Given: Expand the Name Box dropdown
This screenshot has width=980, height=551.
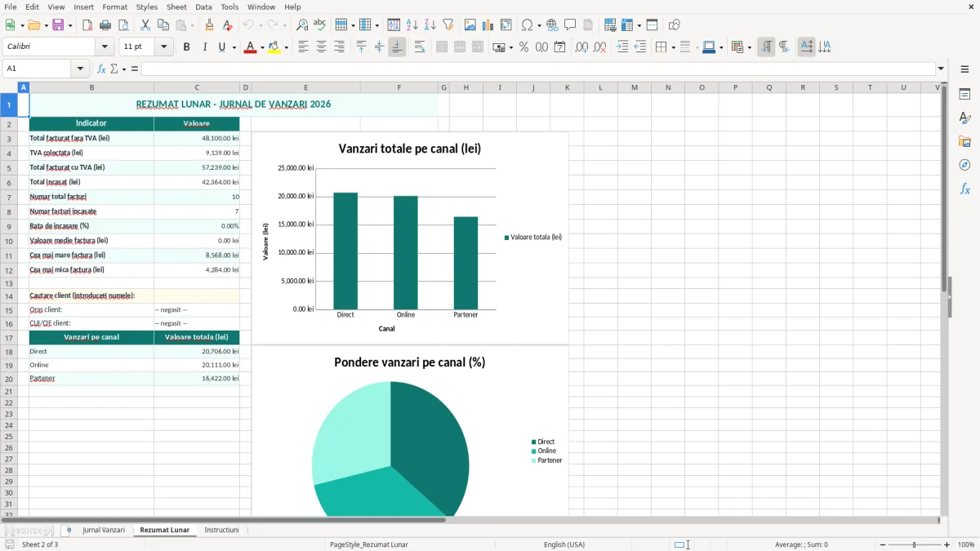Looking at the screenshot, I should pos(80,69).
